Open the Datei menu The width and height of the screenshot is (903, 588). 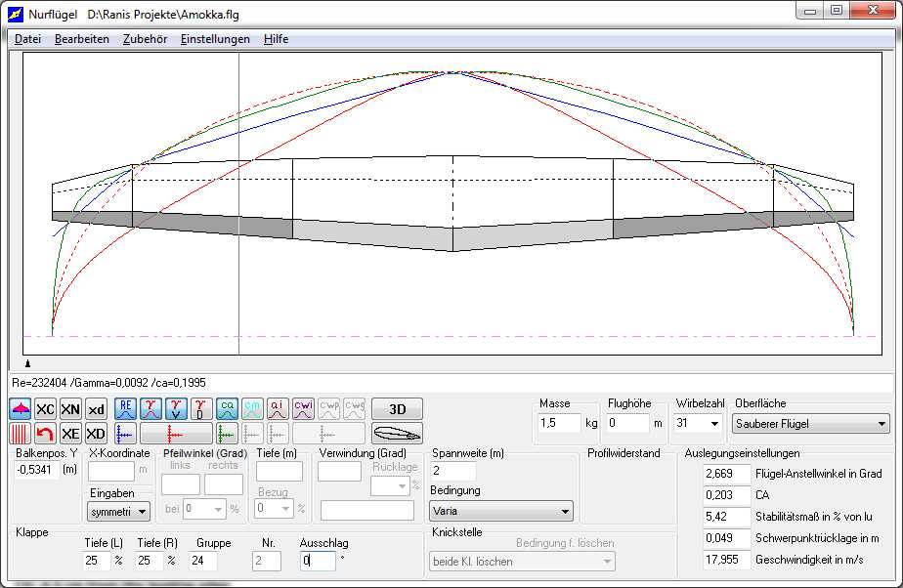(27, 39)
